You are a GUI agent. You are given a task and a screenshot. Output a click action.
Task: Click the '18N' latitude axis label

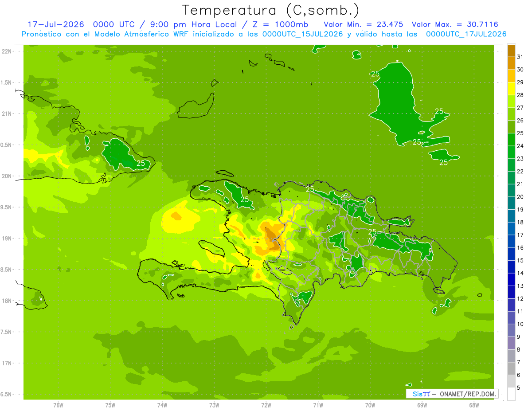(7, 301)
